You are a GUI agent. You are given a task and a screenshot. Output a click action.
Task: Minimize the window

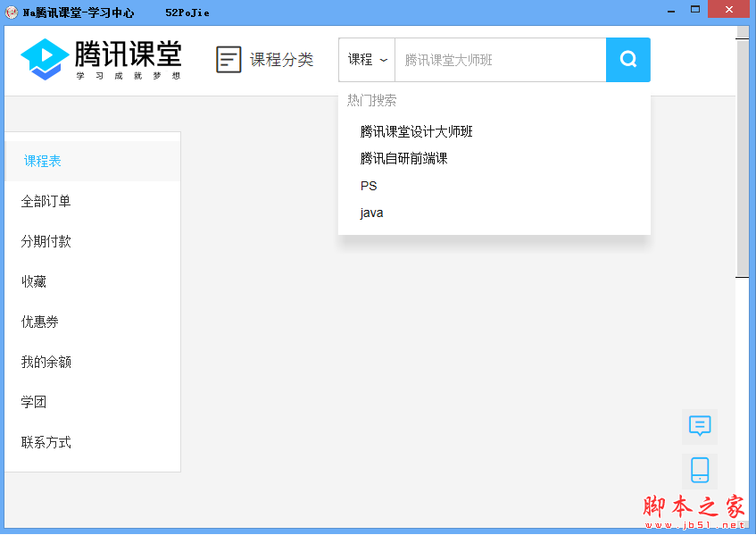point(671,11)
